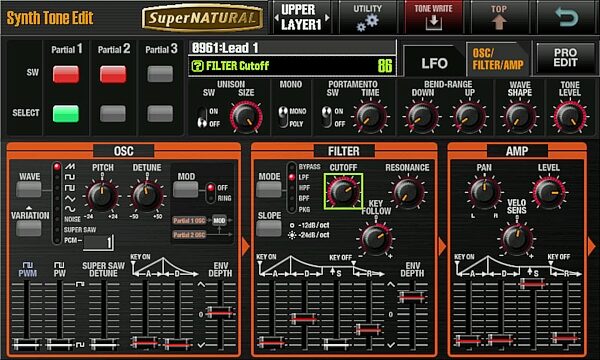Go to the Top screen

[x=499, y=17]
